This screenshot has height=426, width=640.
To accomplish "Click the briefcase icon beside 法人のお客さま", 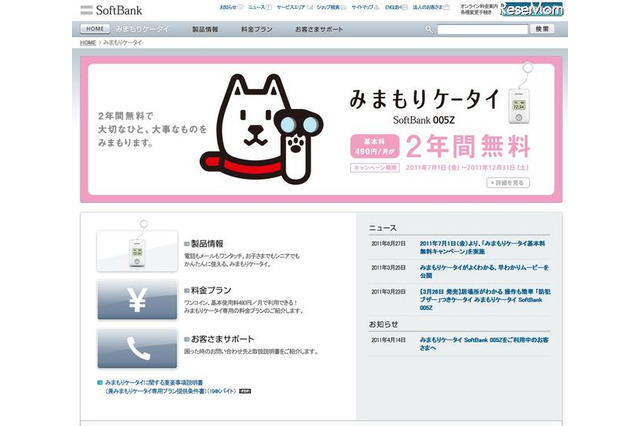I will tap(447, 7).
